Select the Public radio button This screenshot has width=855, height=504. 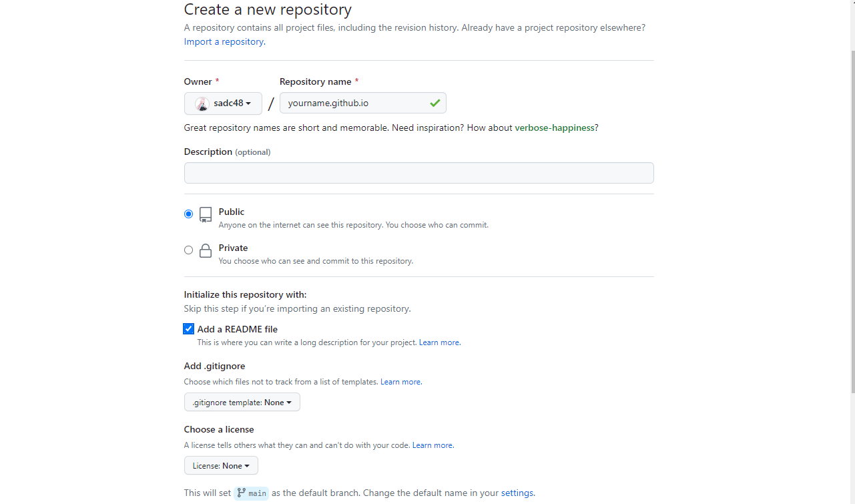(188, 214)
